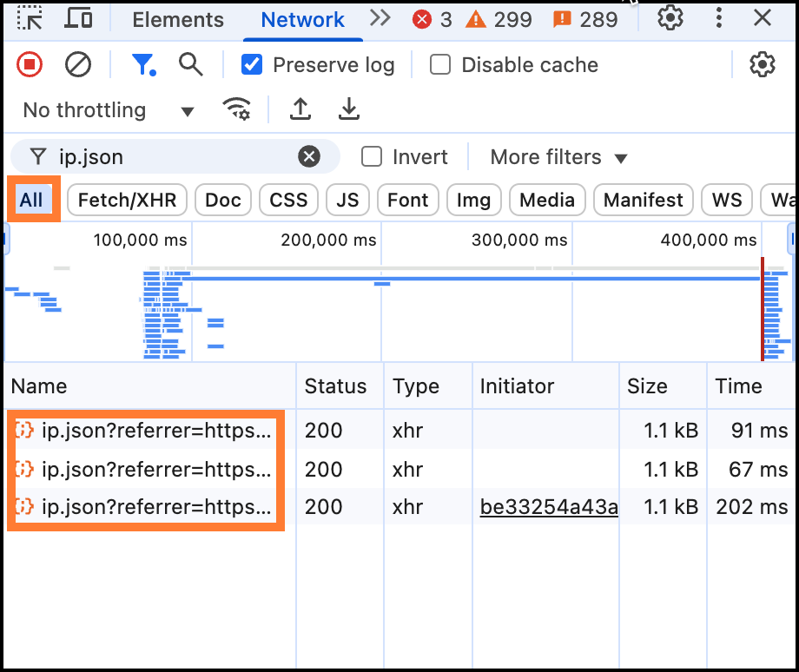Clear the ip.json filter text
This screenshot has width=799, height=672.
[309, 156]
